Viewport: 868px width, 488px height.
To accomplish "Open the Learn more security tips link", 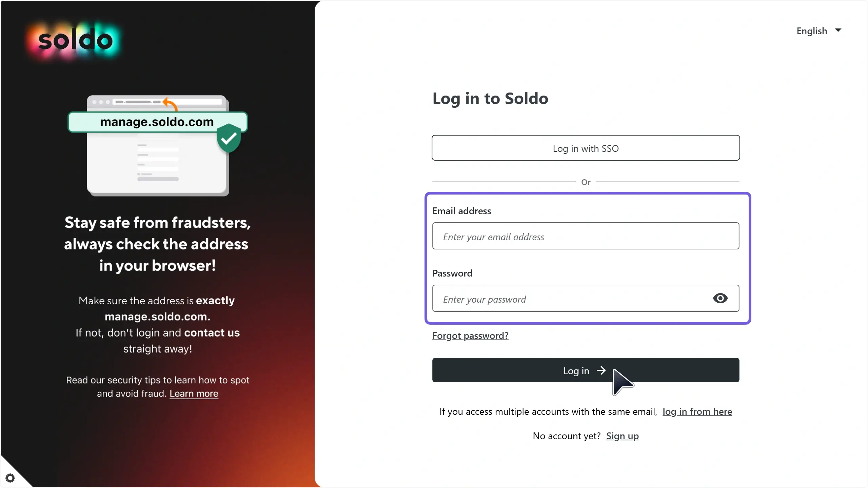I will point(194,393).
